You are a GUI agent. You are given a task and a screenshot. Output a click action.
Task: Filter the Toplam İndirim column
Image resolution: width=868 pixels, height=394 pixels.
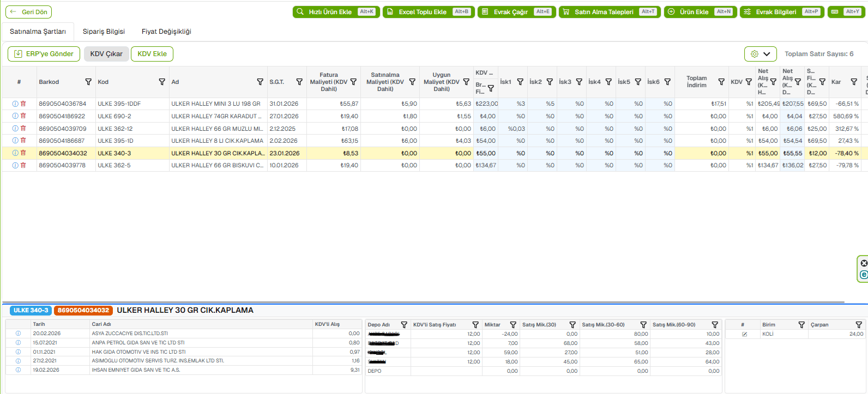(721, 82)
